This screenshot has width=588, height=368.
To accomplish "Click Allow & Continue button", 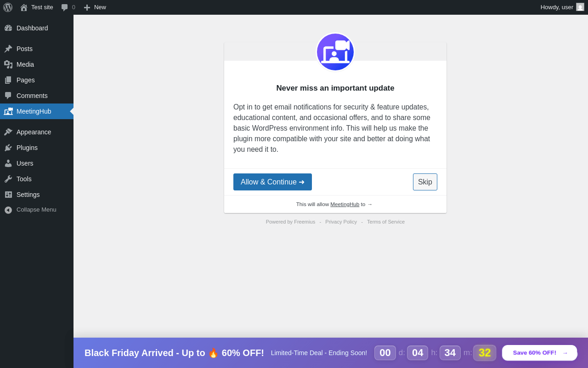I will [272, 182].
